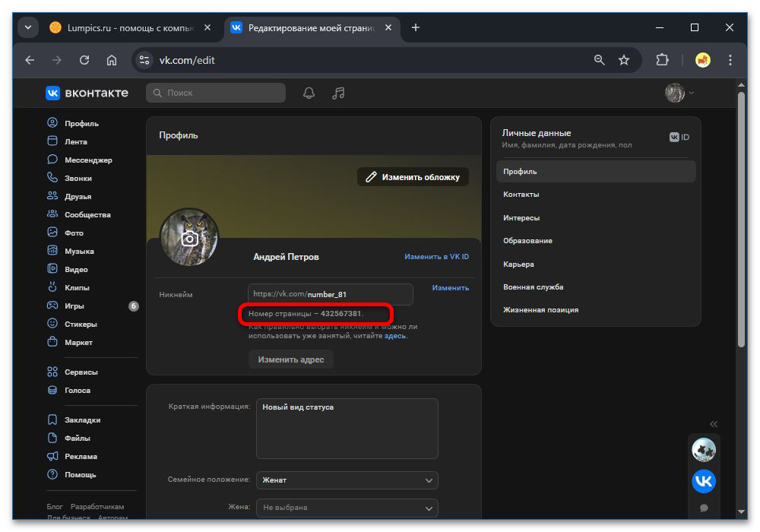
Task: Open blue VK floating chat button
Action: (x=703, y=481)
